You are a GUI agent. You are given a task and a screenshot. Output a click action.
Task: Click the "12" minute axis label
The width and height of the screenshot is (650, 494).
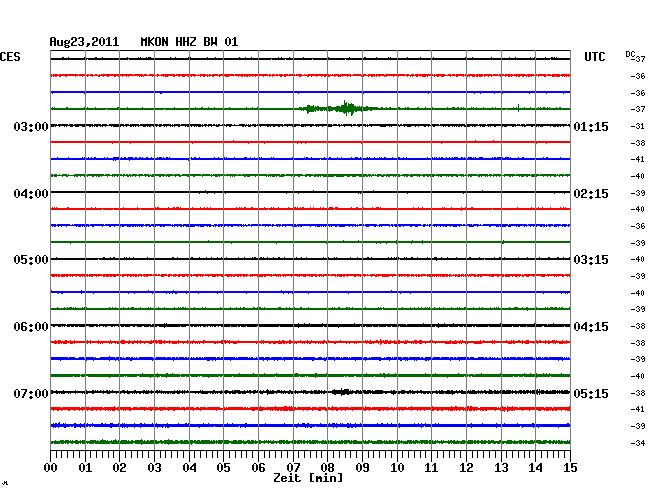[466, 468]
